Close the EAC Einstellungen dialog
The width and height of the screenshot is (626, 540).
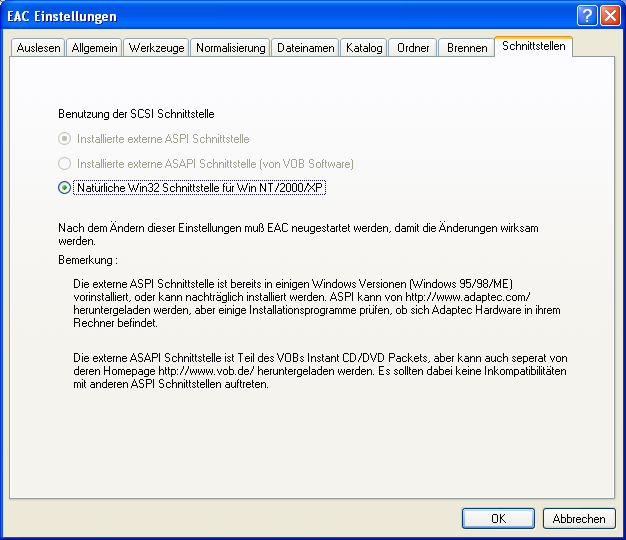(x=609, y=16)
